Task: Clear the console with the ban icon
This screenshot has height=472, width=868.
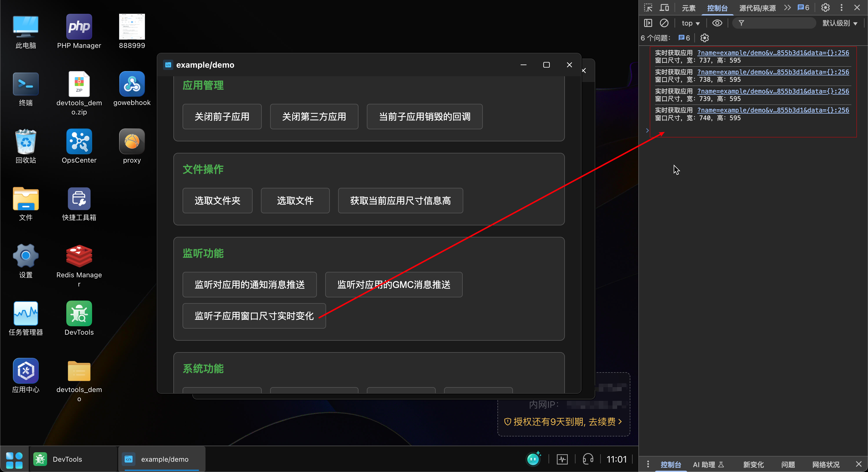Action: [x=664, y=23]
